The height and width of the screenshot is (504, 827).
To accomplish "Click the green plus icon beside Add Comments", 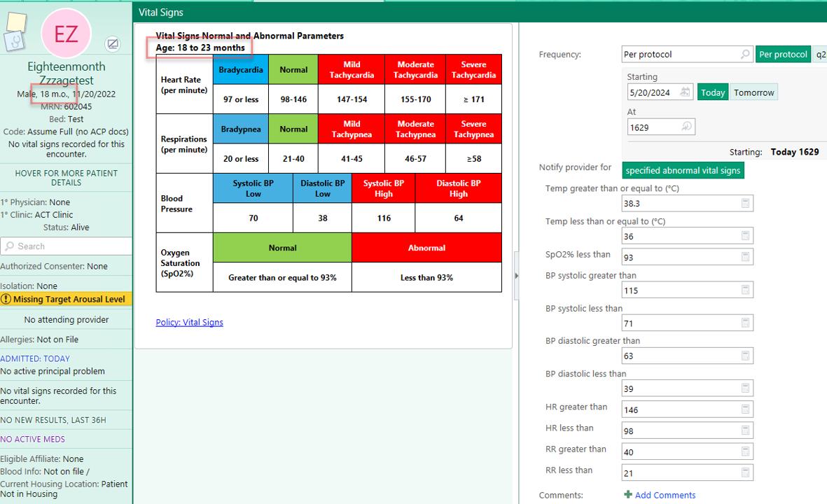I will pyautogui.click(x=627, y=494).
